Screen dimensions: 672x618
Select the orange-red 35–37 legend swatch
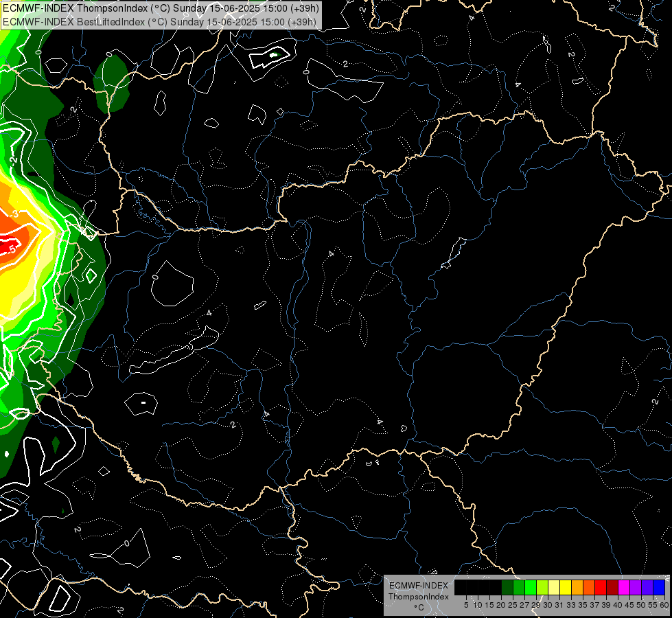tap(589, 587)
